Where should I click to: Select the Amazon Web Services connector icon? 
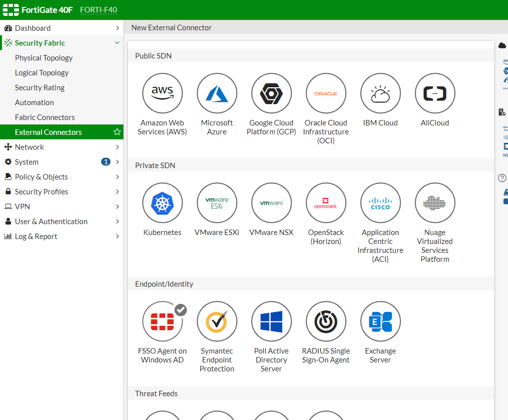coord(163,93)
